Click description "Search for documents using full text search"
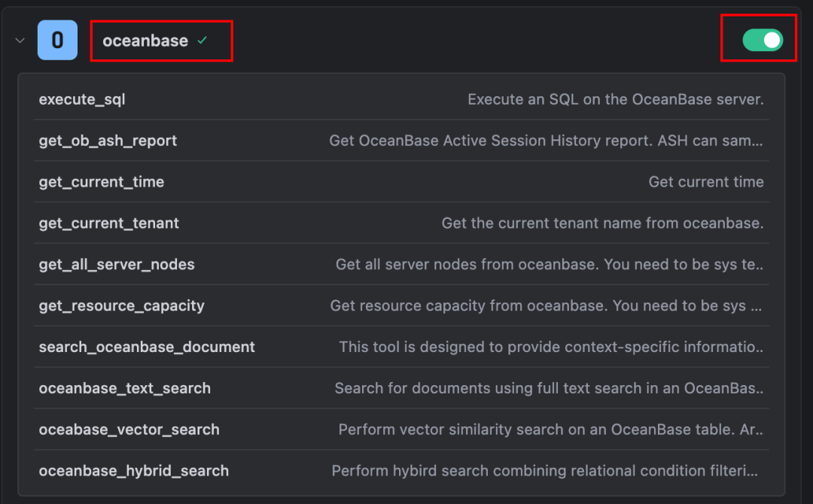The height and width of the screenshot is (504, 813). [x=549, y=388]
